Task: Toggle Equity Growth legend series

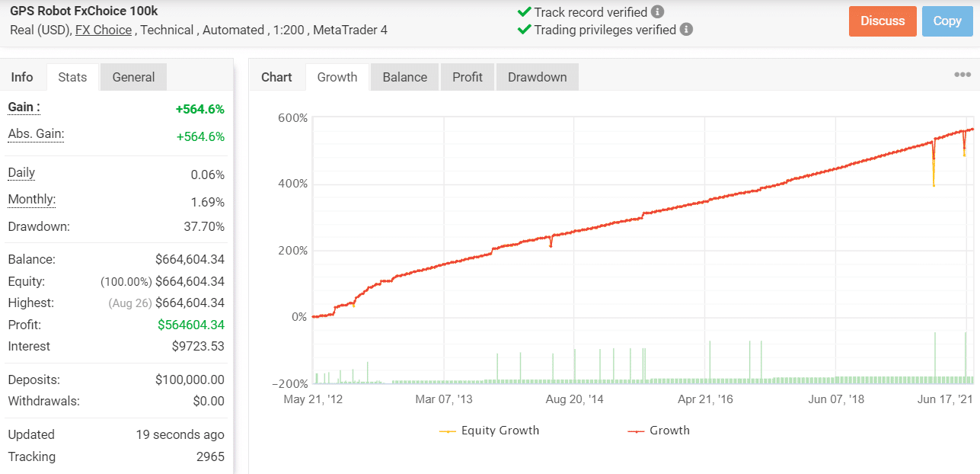Action: coord(490,431)
